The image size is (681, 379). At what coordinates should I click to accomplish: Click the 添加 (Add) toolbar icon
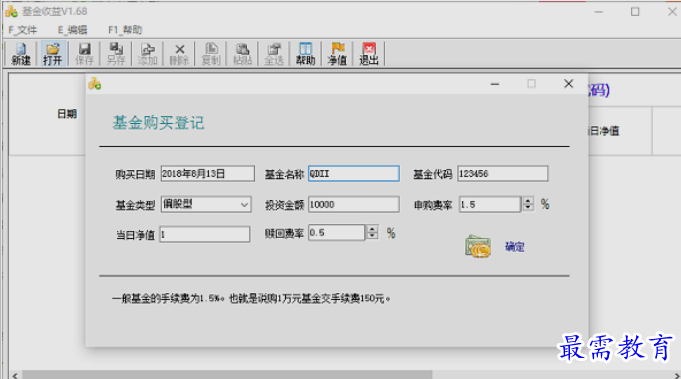[x=148, y=54]
